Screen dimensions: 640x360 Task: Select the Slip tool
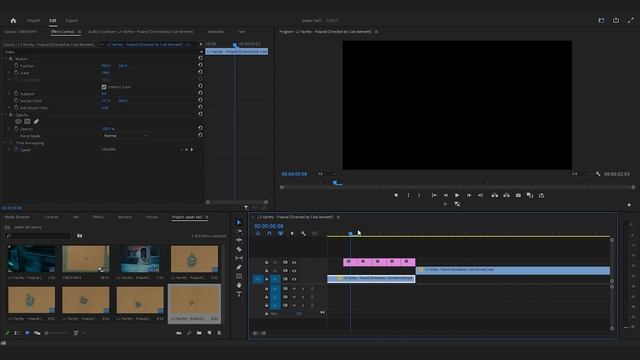239,258
